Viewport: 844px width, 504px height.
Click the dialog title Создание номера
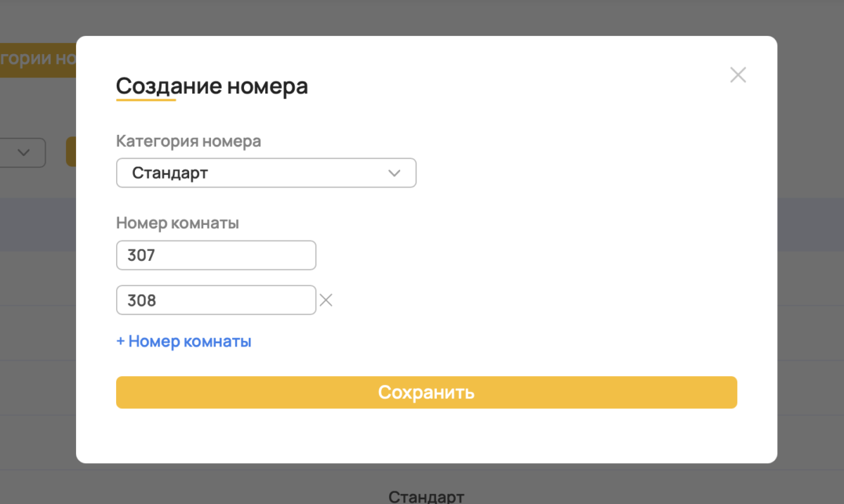(x=212, y=86)
